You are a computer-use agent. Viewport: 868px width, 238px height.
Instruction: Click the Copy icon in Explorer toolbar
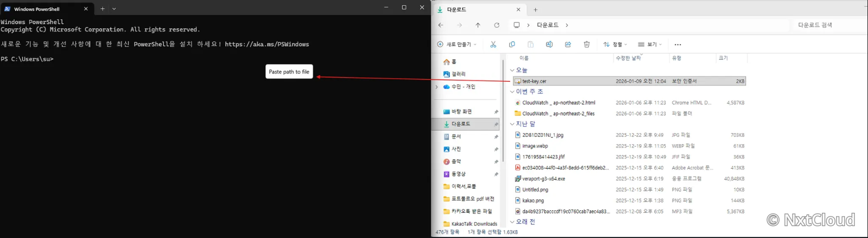pyautogui.click(x=512, y=45)
